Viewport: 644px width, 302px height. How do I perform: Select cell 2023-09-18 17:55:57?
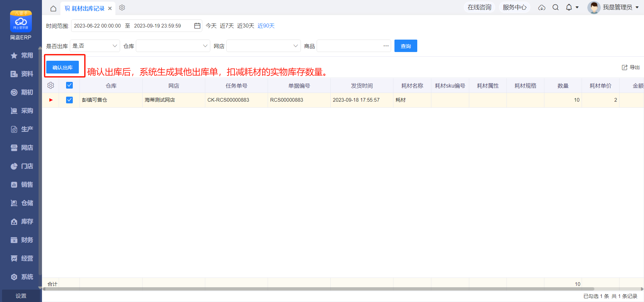coord(362,100)
